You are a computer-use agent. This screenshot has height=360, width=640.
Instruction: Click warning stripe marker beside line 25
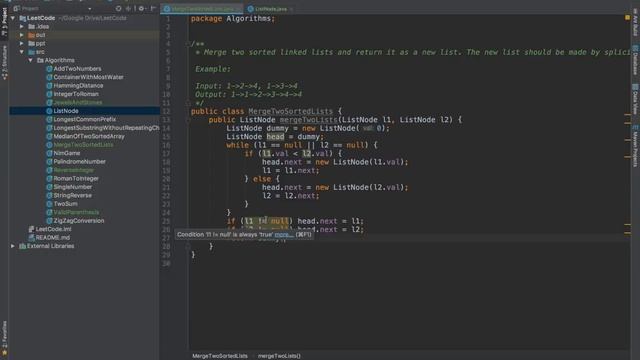coord(627,224)
